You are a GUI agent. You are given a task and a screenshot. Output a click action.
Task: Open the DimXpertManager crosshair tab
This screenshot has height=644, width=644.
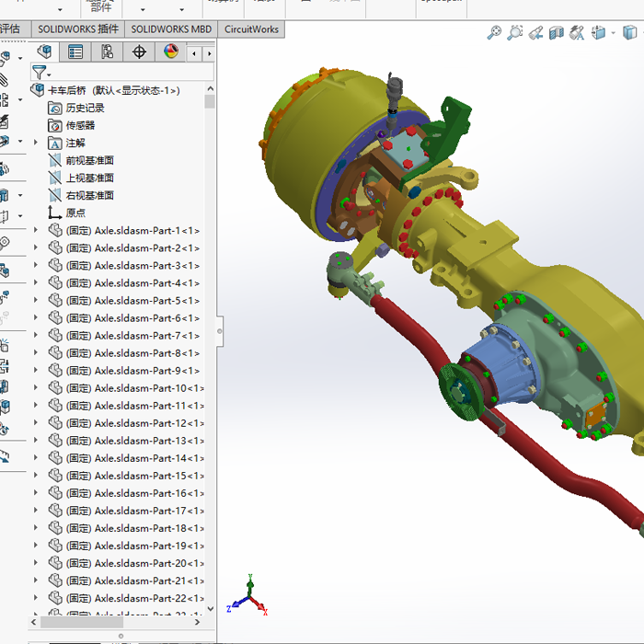tap(139, 52)
